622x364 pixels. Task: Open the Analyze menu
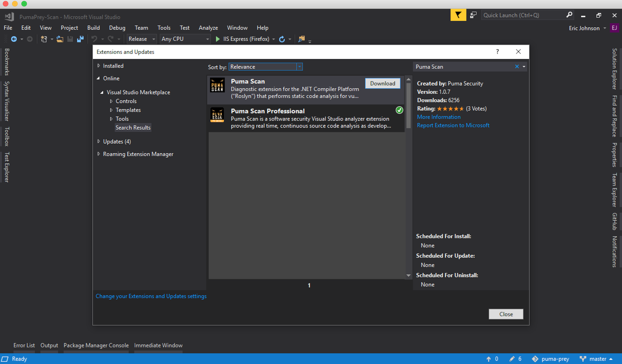click(x=208, y=28)
